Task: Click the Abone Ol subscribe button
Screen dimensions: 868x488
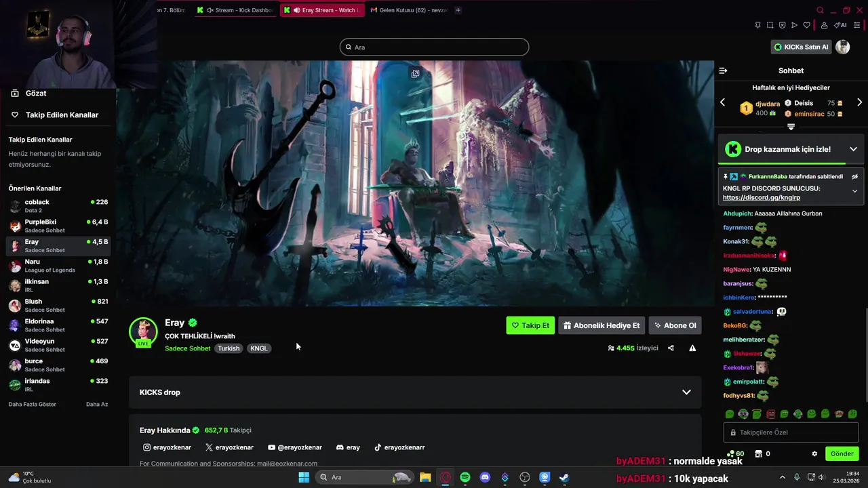Action: tap(675, 325)
